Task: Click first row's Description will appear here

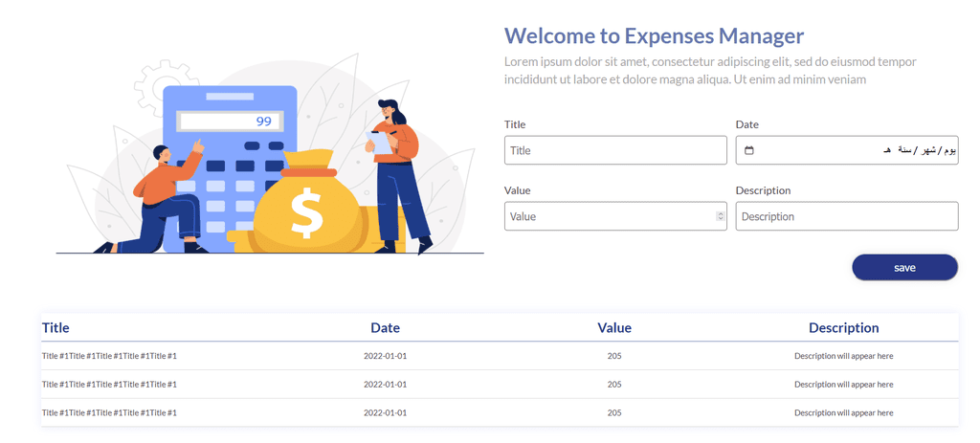Action: (844, 356)
